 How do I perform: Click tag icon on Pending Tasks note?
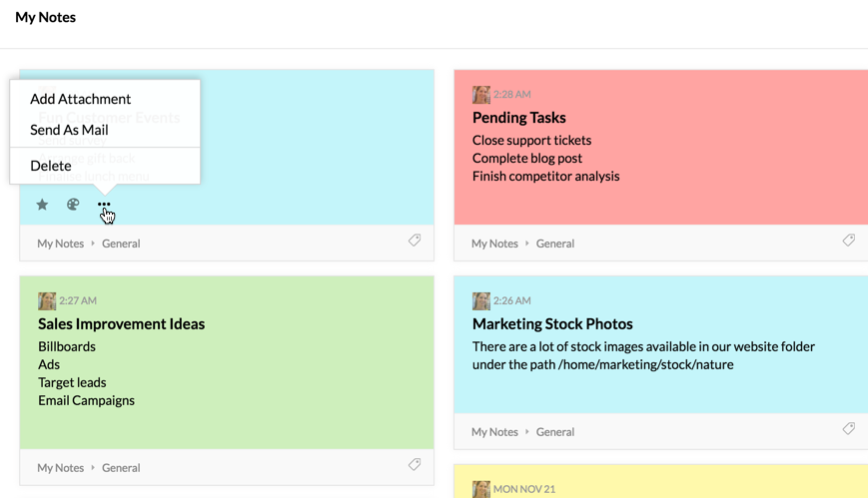(x=848, y=241)
